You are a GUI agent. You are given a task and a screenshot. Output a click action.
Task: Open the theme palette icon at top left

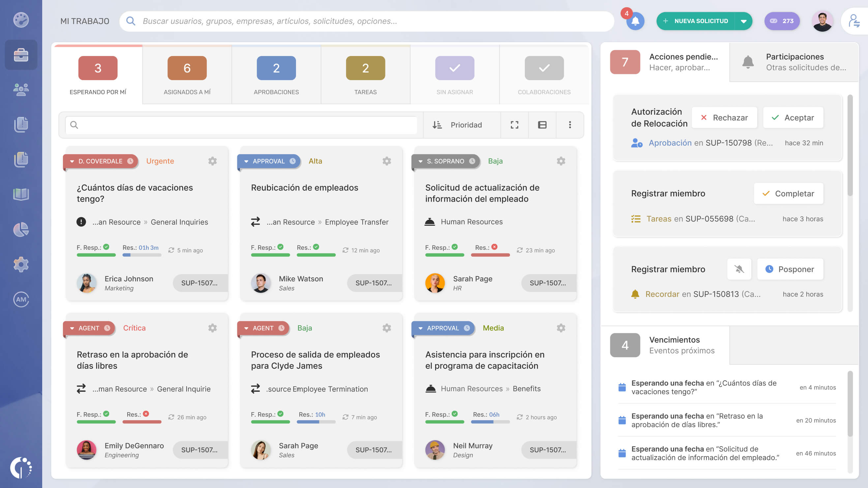pyautogui.click(x=21, y=21)
